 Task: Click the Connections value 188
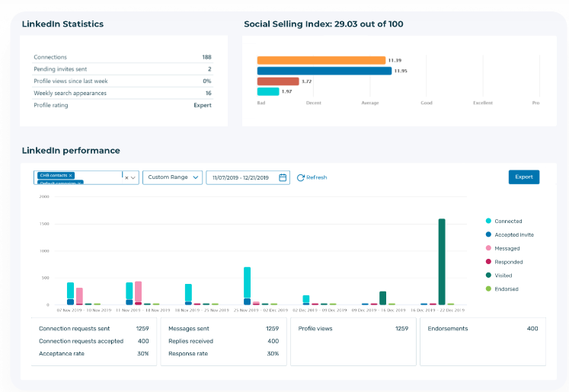pyautogui.click(x=207, y=57)
